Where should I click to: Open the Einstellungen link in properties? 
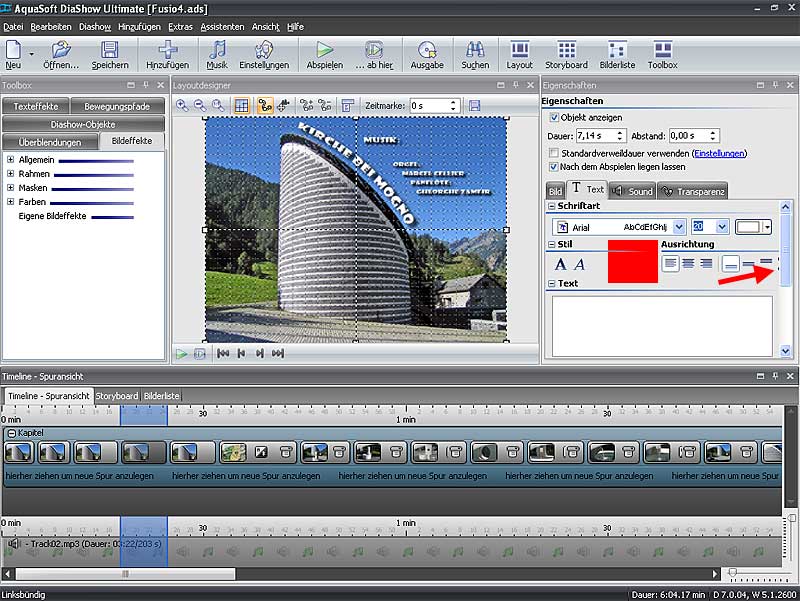pos(719,153)
